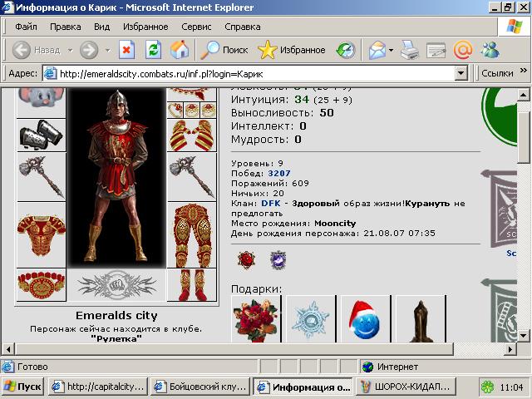Open the Mail button dropdown arrow
The width and height of the screenshot is (532, 399).
[x=392, y=50]
